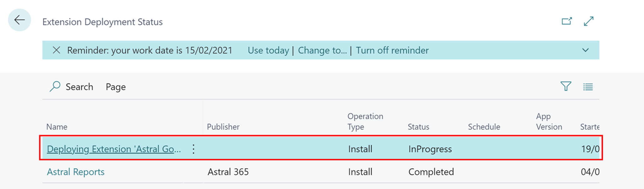This screenshot has height=189, width=644.
Task: Click the Publisher column header
Action: (x=223, y=127)
